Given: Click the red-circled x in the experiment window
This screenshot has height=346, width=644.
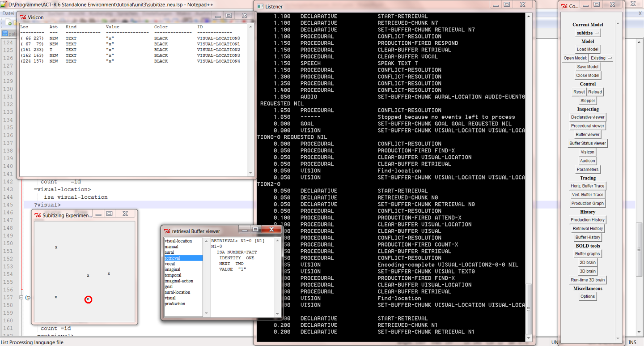Looking at the screenshot, I should [88, 299].
